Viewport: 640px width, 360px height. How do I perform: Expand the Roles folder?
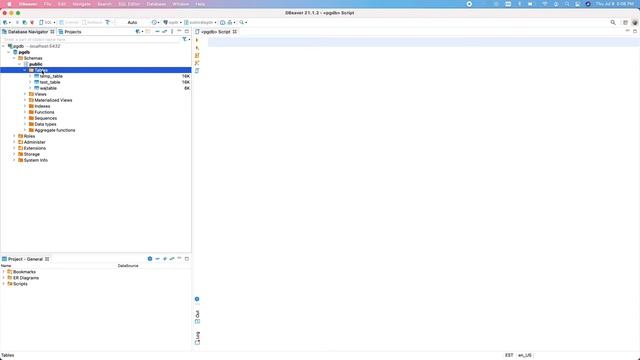tap(14, 136)
